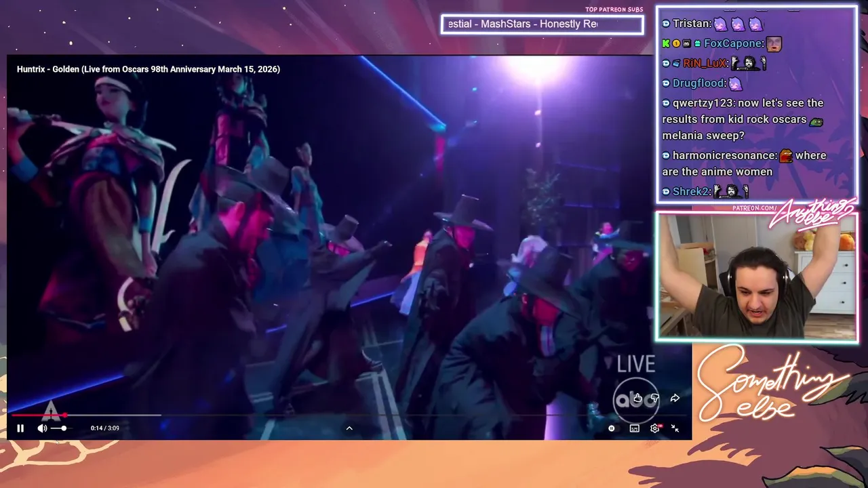Viewport: 868px width, 488px height.
Task: Select username RiN_LuX in chat
Action: pos(705,63)
